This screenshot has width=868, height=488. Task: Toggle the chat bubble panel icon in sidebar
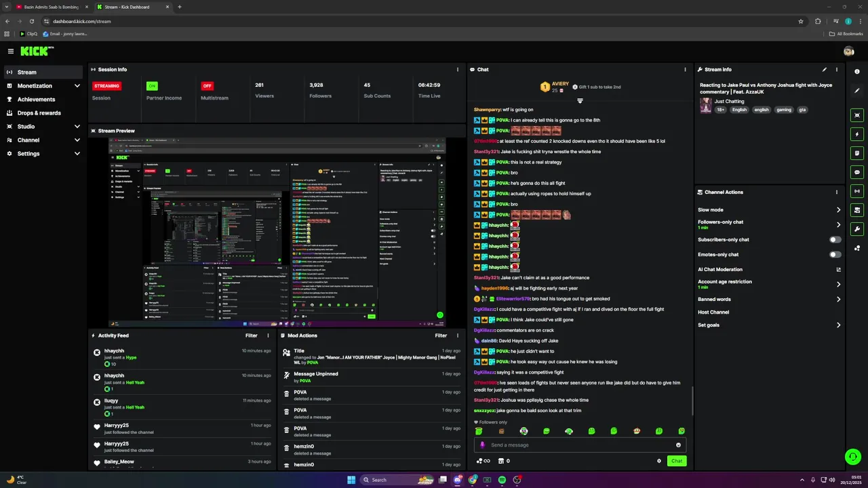(857, 172)
